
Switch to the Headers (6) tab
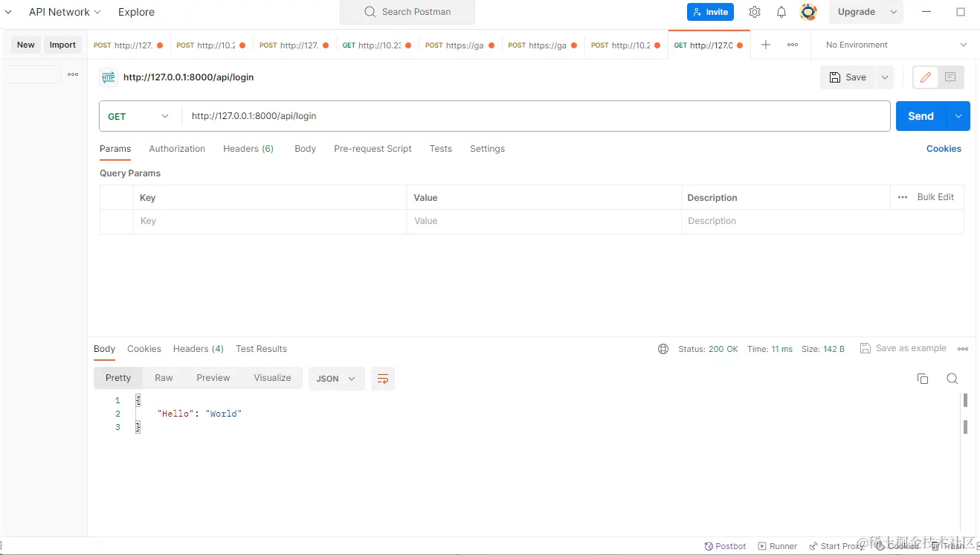(248, 149)
